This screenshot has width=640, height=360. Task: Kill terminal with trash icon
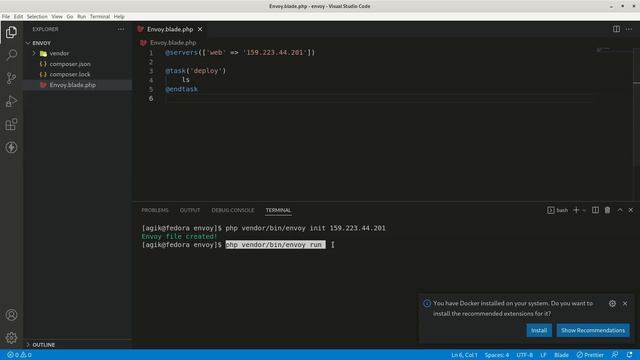click(607, 210)
